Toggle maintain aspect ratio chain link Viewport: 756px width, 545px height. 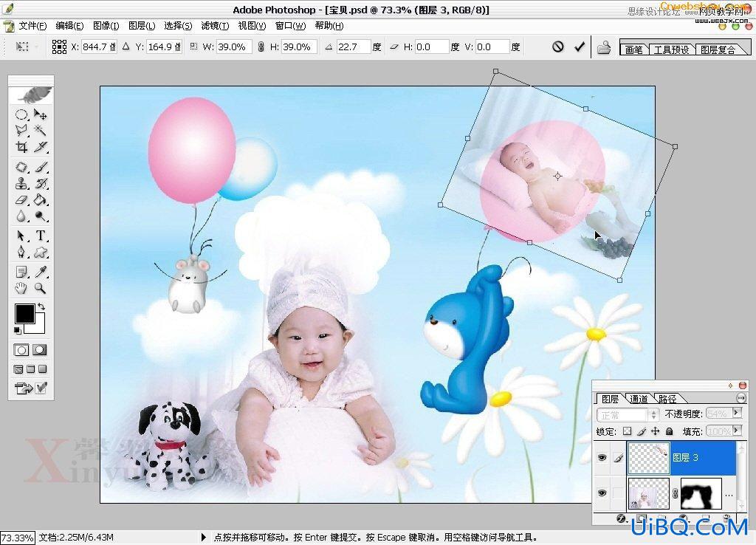[x=261, y=47]
